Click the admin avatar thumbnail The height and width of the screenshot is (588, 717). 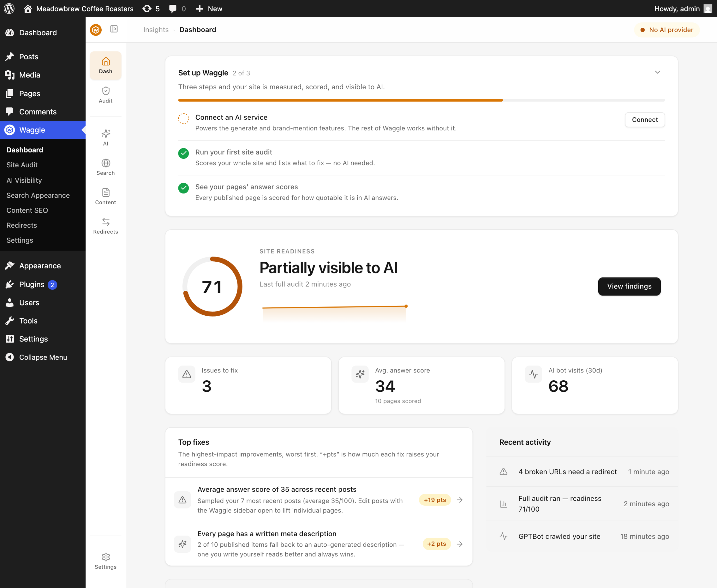click(708, 8)
